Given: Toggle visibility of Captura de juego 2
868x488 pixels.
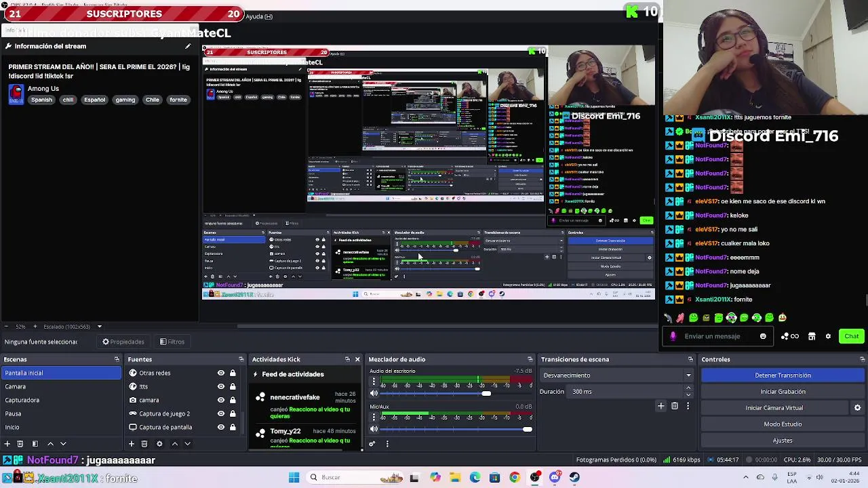Looking at the screenshot, I should coord(221,413).
